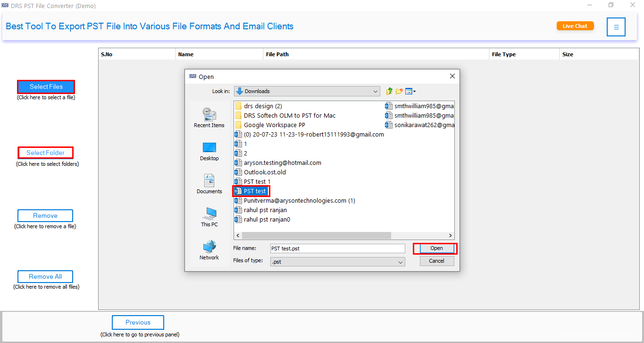644x343 pixels.
Task: Click the file list scroll right arrow
Action: (451, 235)
